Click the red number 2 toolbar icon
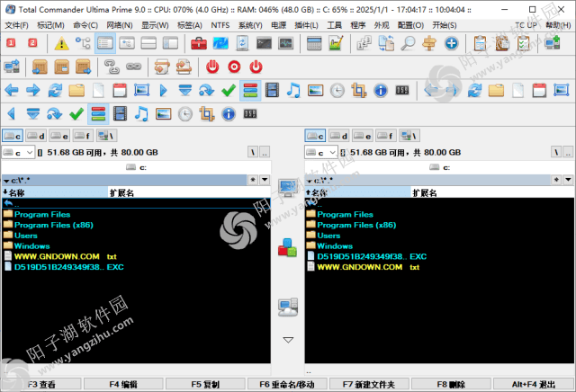Viewport: 576px width, 392px height. [32, 43]
